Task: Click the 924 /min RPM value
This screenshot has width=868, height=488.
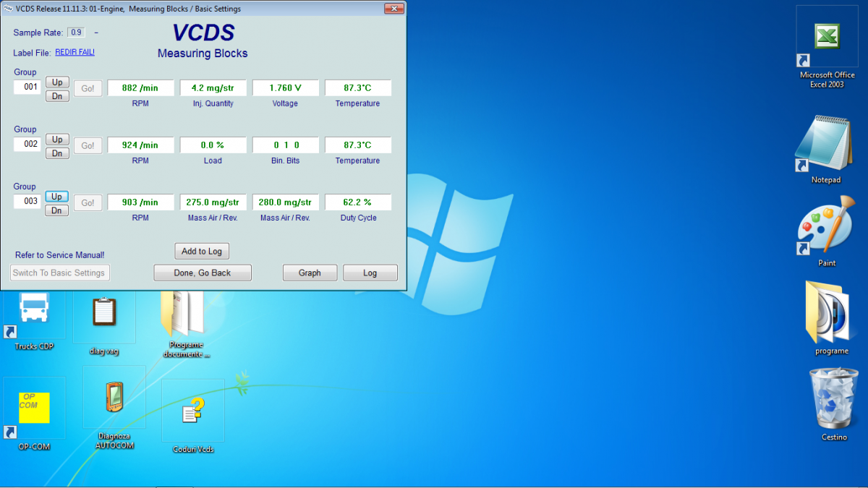Action: (x=141, y=145)
